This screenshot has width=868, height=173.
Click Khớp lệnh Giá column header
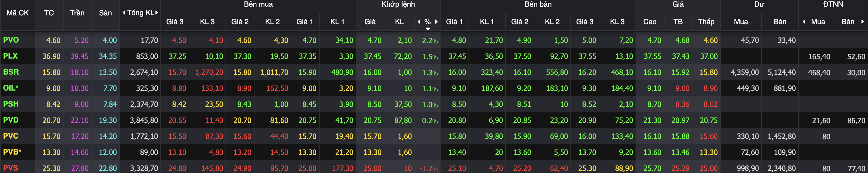coord(370,22)
